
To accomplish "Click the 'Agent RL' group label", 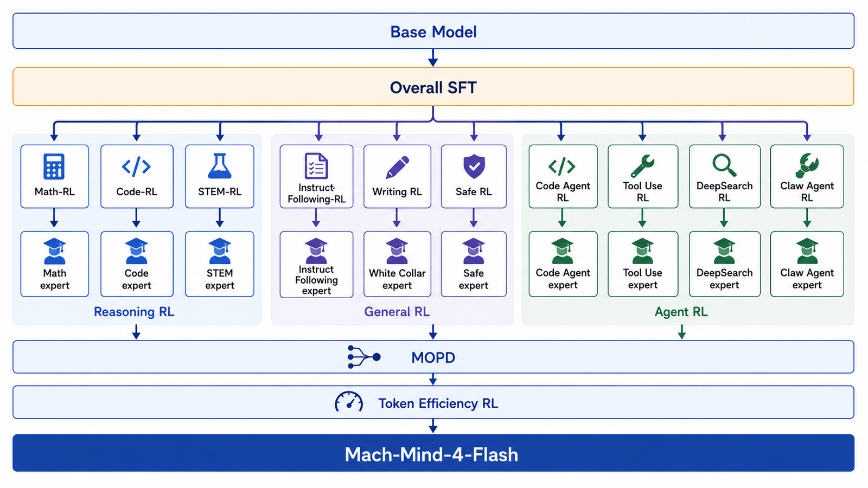I will point(681,312).
